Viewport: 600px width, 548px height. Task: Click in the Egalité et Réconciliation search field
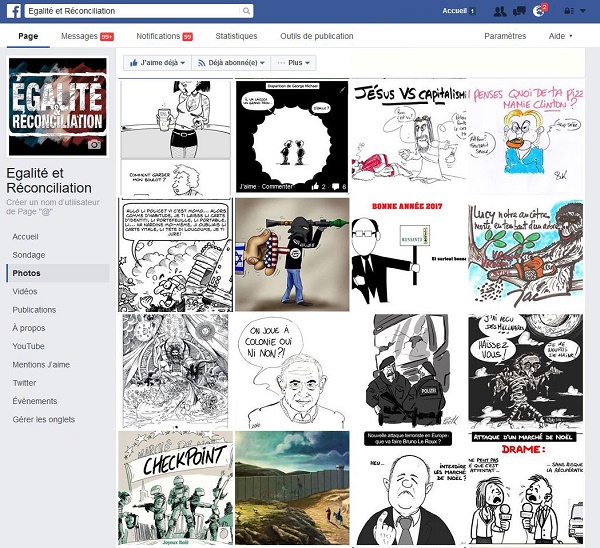pos(133,11)
